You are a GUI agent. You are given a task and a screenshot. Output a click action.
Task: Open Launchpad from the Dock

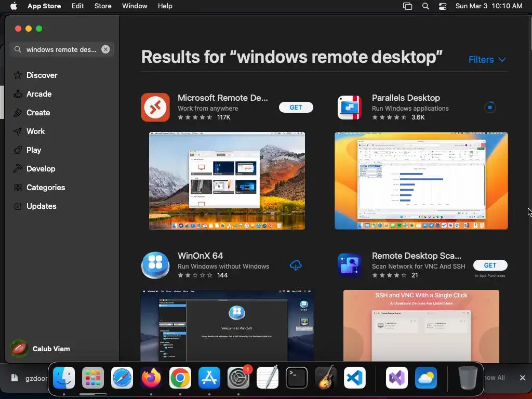[93, 378]
